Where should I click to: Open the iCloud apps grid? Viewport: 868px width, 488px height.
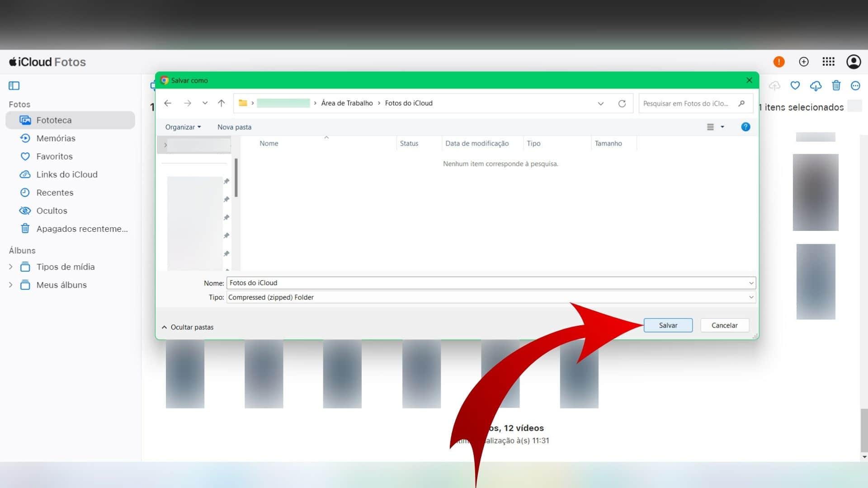tap(828, 61)
